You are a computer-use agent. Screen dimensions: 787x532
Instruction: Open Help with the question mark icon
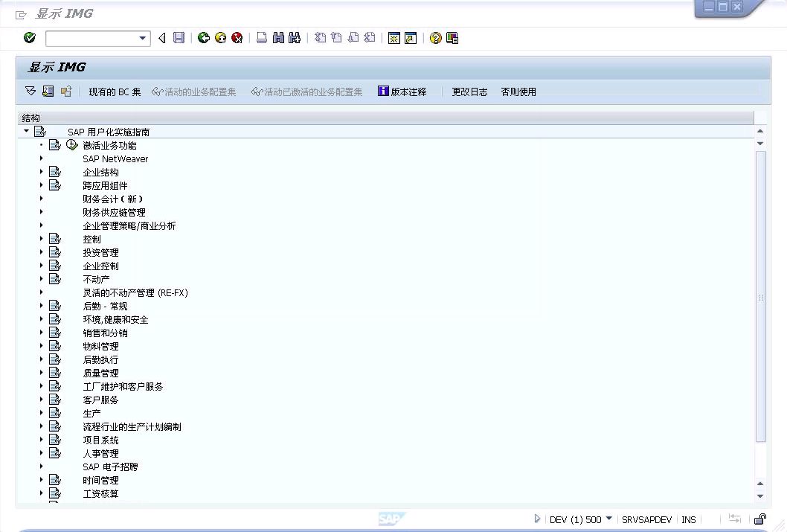click(436, 38)
